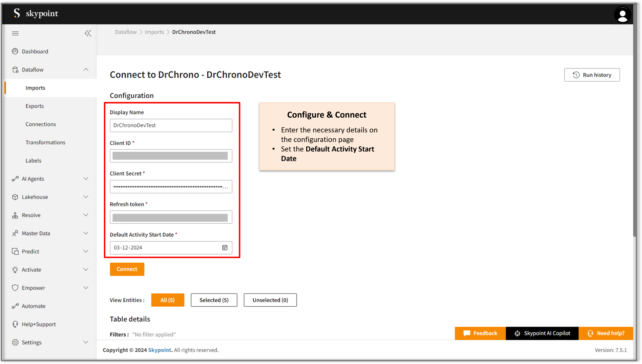Expand the AI Agents section chevron

[86, 178]
